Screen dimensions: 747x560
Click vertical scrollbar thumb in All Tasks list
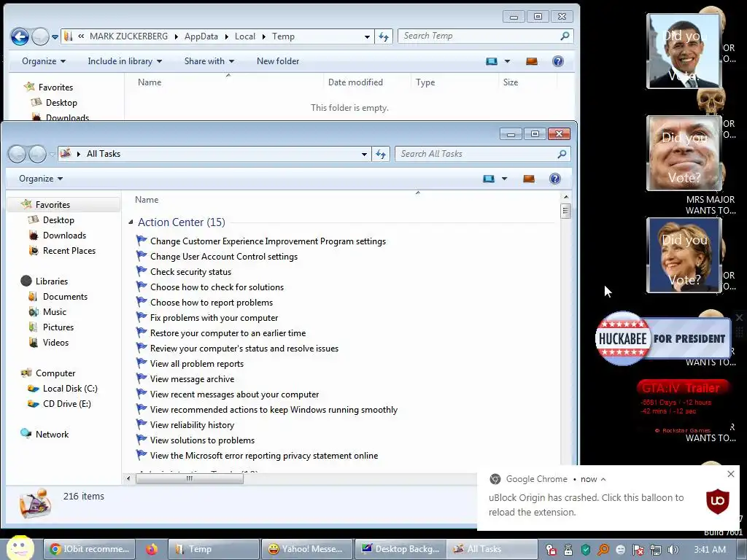click(x=566, y=211)
